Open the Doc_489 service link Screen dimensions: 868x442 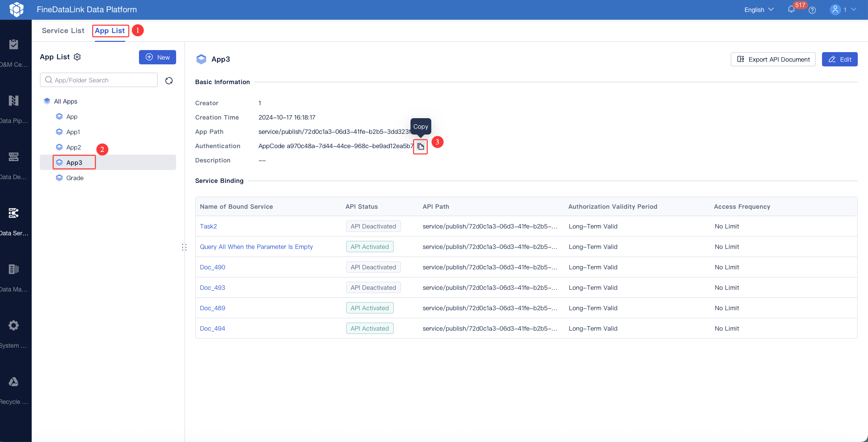(x=213, y=308)
